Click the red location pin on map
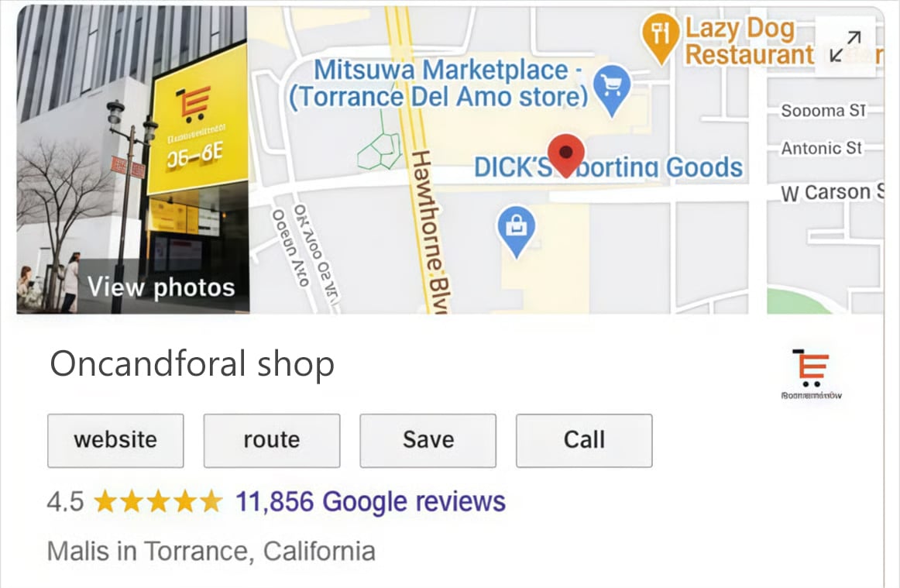This screenshot has width=900, height=588. tap(566, 156)
